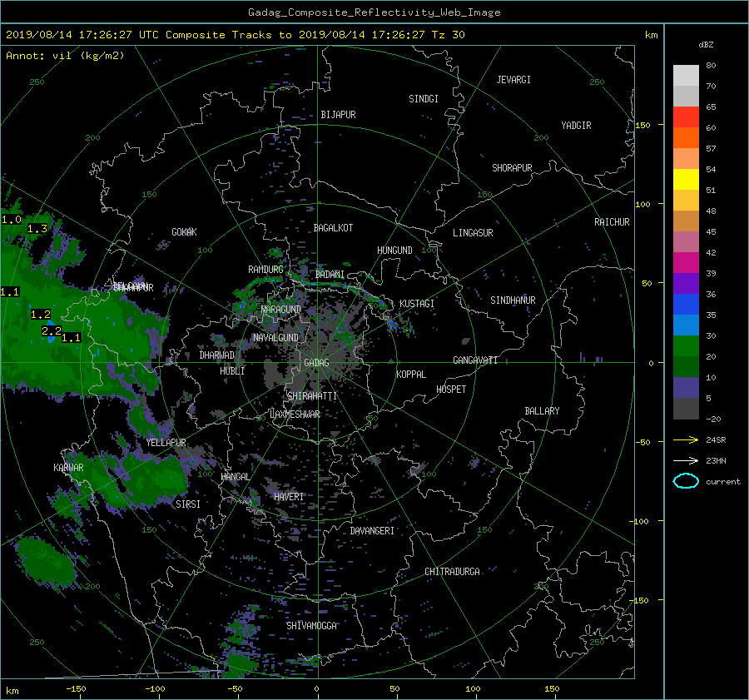Click the 1.2 VIL storm annotation
The width and height of the screenshot is (749, 700).
(x=41, y=315)
